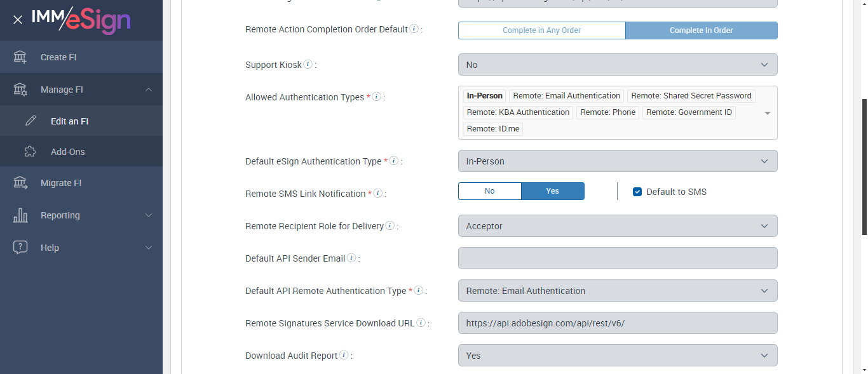Select Edit an FI in sidebar
This screenshot has width=868, height=374.
click(69, 121)
